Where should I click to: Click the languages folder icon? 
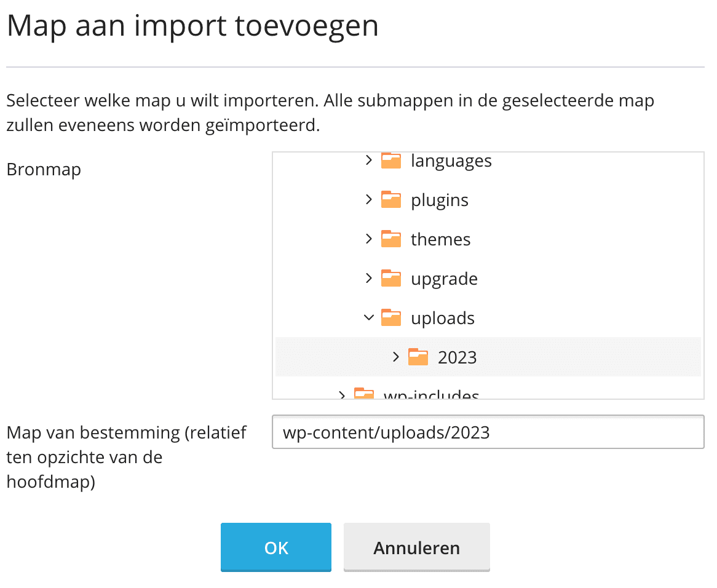(391, 161)
